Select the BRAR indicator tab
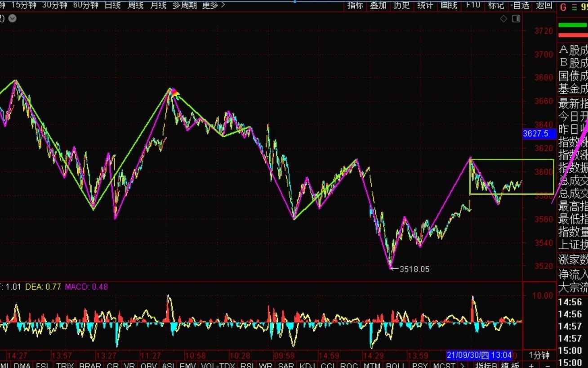 (90, 366)
